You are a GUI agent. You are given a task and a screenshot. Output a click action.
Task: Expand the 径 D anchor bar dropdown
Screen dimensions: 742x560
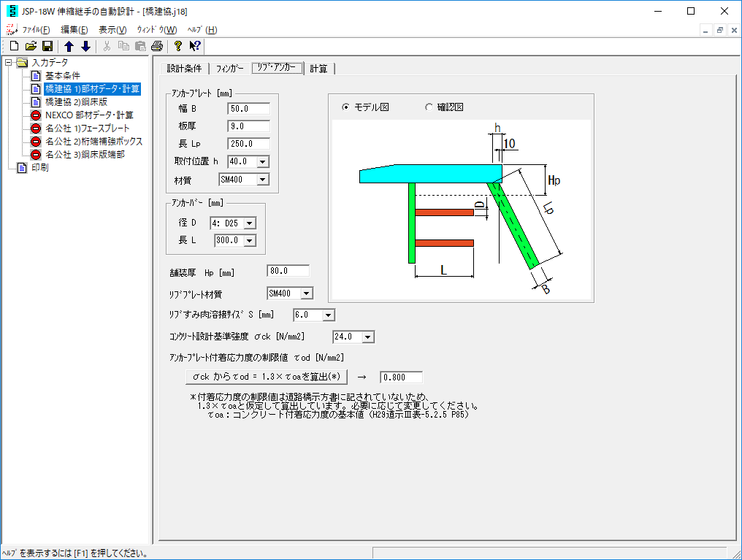[x=249, y=223]
